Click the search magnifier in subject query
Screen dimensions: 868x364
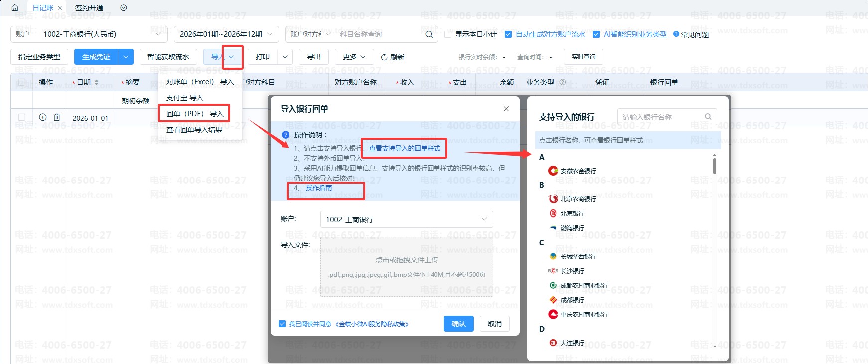[x=429, y=34]
